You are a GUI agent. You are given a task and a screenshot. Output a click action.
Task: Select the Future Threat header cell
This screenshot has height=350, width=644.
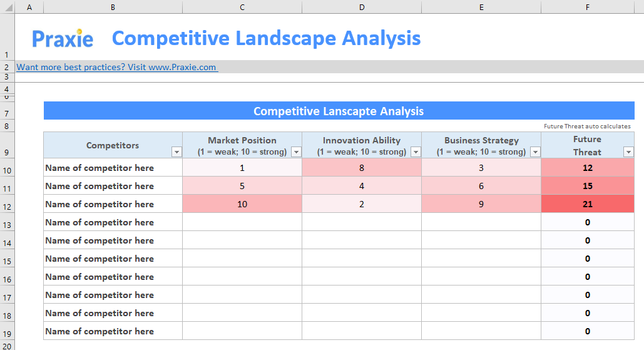(x=587, y=145)
